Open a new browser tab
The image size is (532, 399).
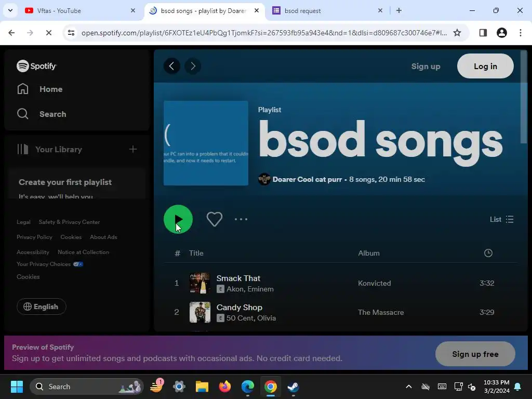click(399, 10)
